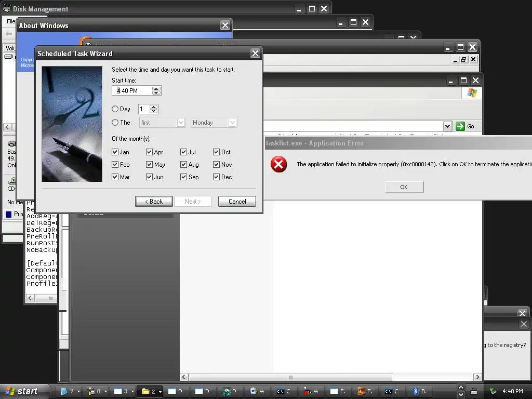Switch to first command prompt taskbar item

[x=284, y=391]
